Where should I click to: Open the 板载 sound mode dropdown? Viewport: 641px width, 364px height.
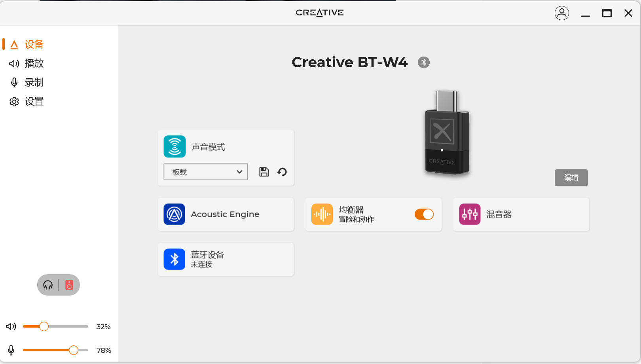(206, 172)
